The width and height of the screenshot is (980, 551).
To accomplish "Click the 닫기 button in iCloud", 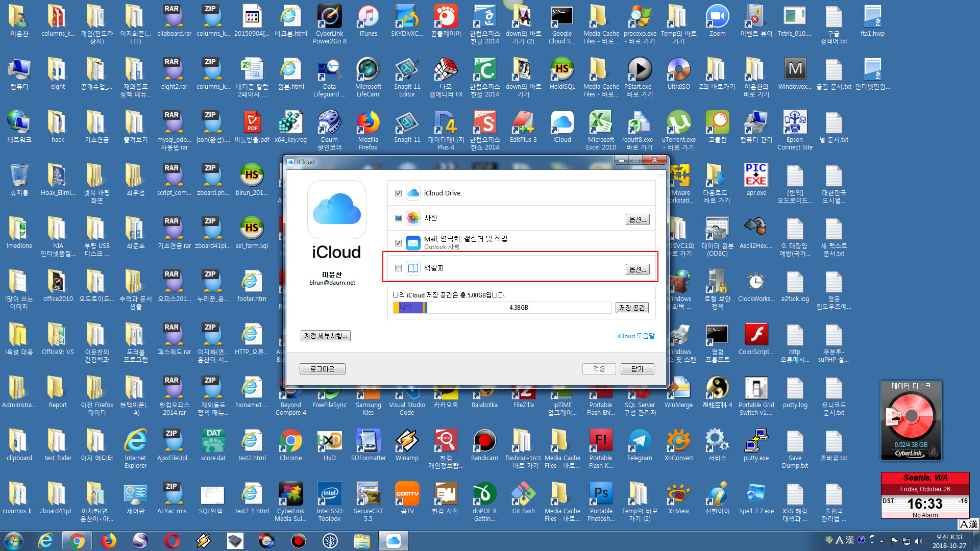I will click(x=637, y=369).
